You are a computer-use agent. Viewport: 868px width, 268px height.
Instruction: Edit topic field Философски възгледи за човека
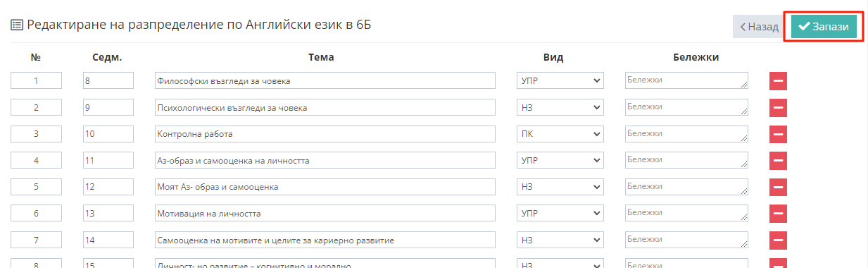pos(325,81)
